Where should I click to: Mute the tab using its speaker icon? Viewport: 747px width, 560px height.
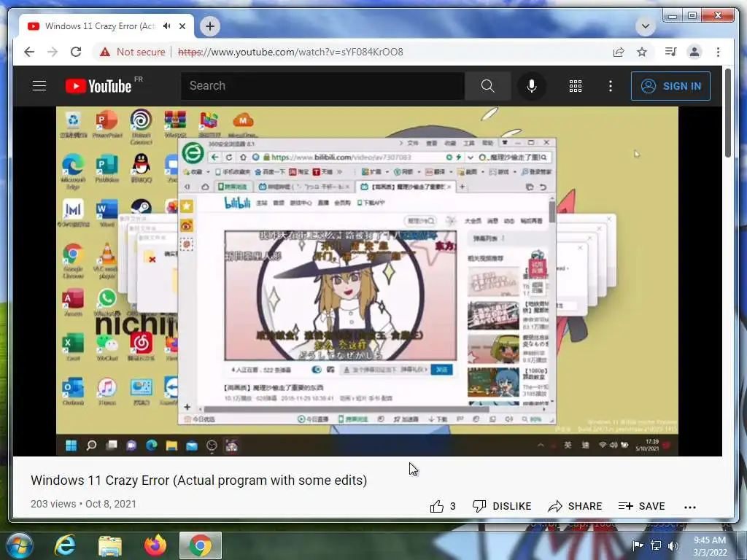(x=167, y=26)
